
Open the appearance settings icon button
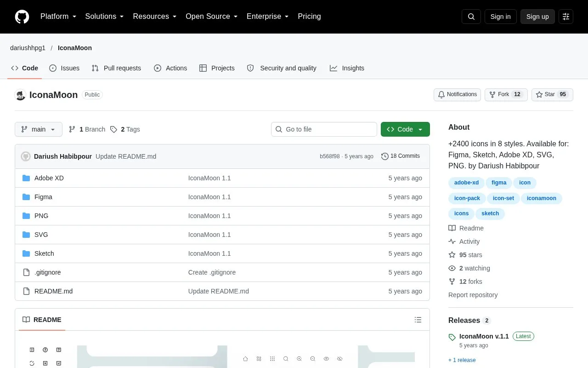click(x=566, y=17)
